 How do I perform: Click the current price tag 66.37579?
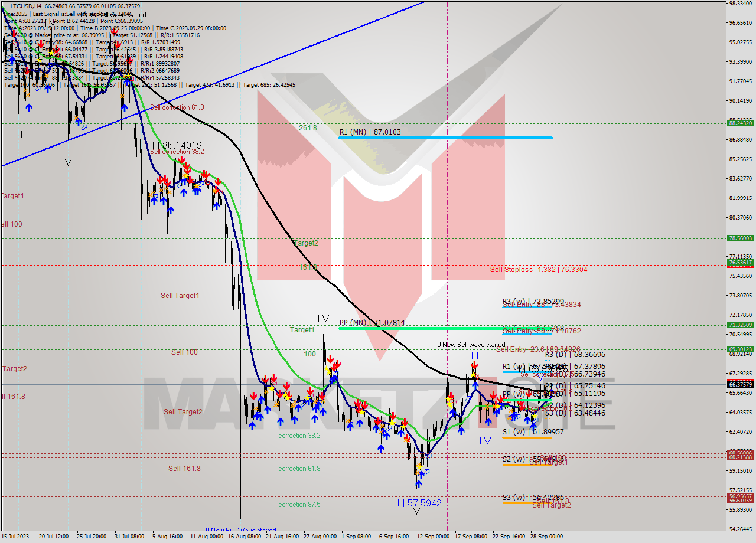click(x=741, y=384)
